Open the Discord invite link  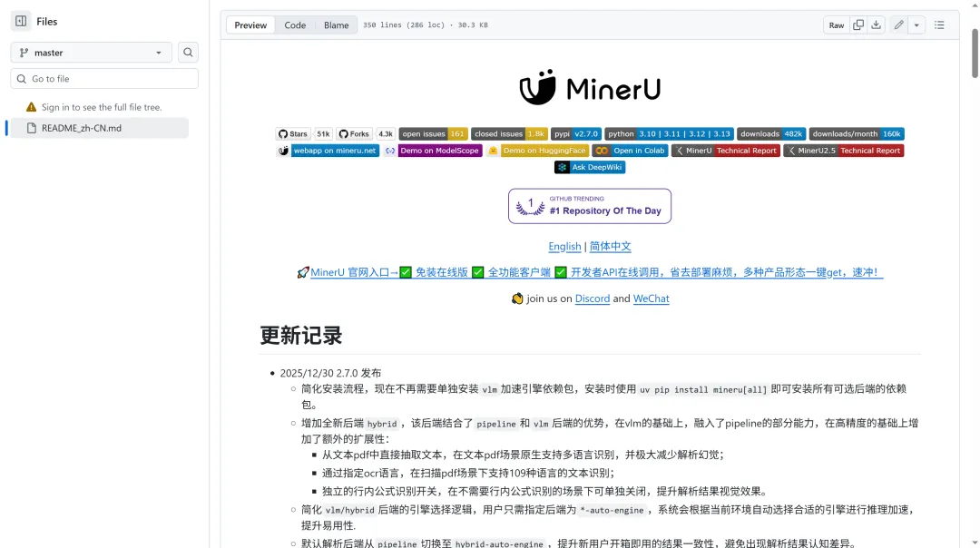(592, 298)
